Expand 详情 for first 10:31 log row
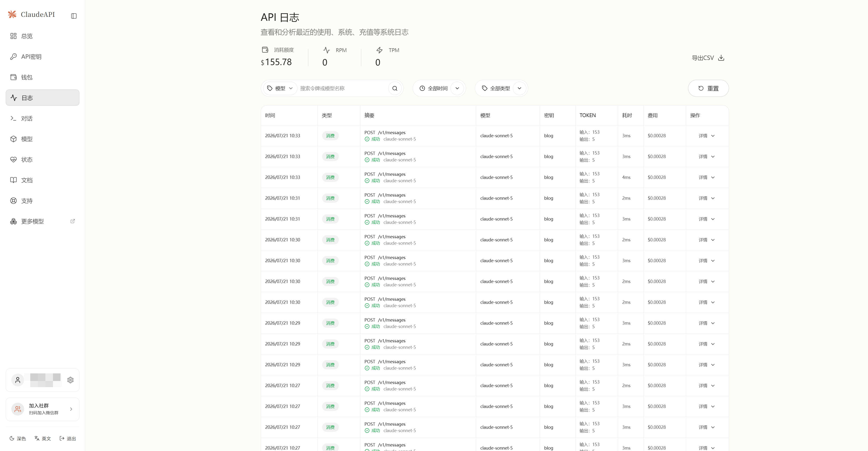 (707, 198)
